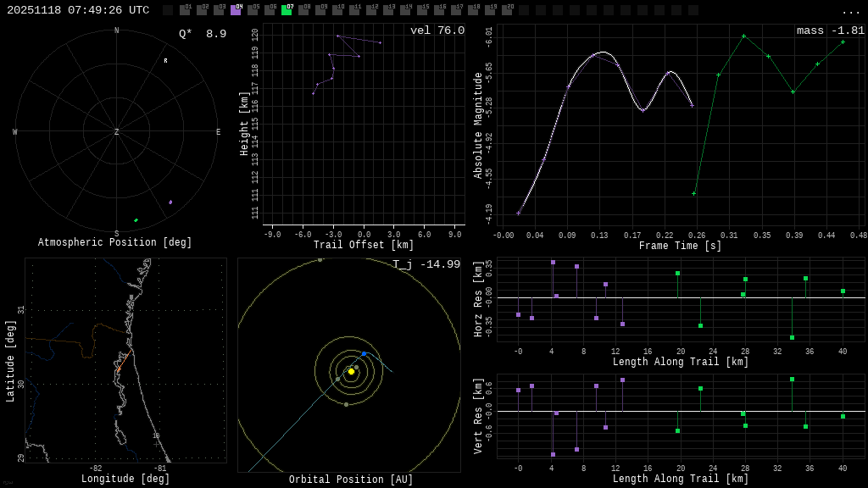This screenshot has width=868, height=488.
Task: Select the purple station 04 indicator
Action: pos(236,10)
